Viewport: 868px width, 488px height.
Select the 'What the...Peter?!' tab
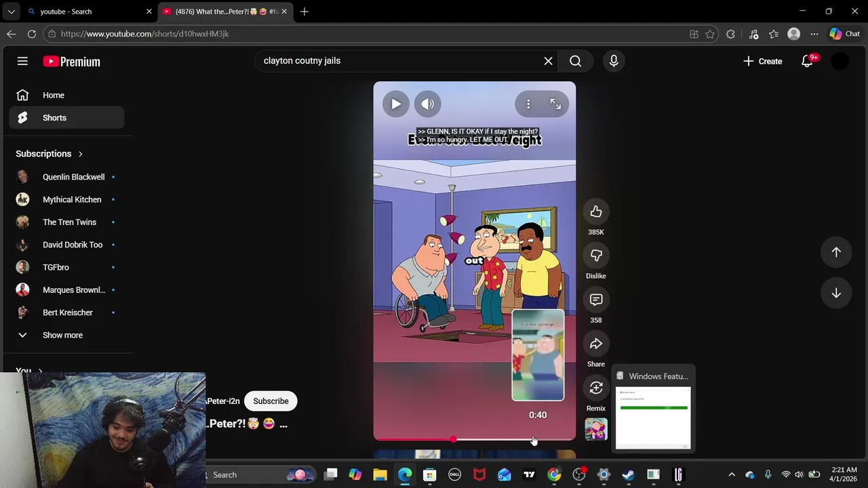click(x=226, y=12)
